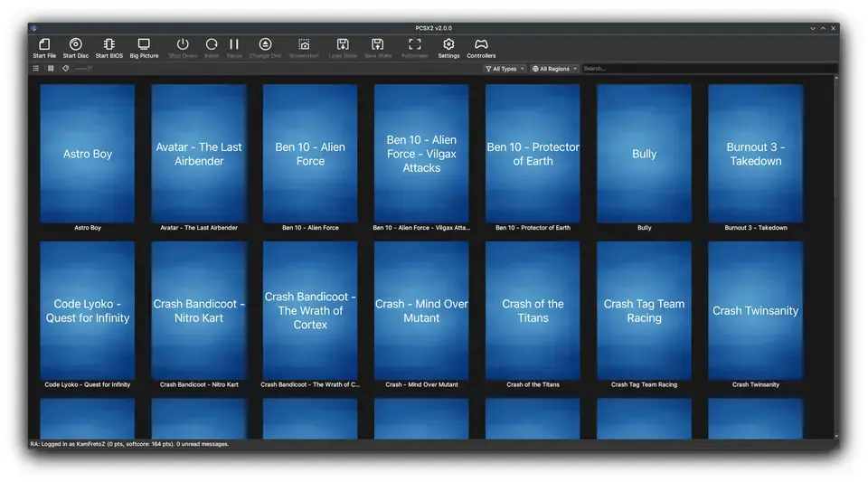Viewport: 868px width, 482px height.
Task: Select the Burnout 3 - Takedown cover
Action: click(756, 154)
